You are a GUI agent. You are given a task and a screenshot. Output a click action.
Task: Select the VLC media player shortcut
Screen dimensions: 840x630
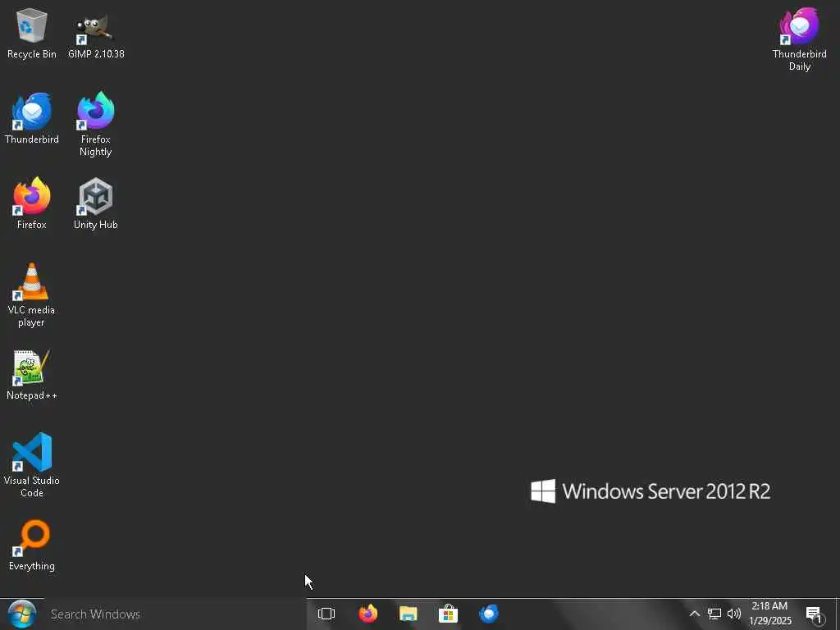tap(32, 295)
